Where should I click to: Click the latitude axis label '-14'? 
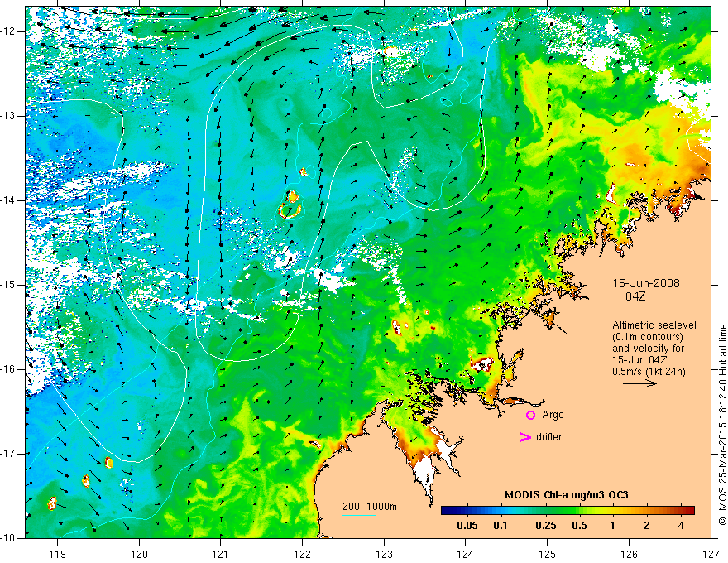9,200
